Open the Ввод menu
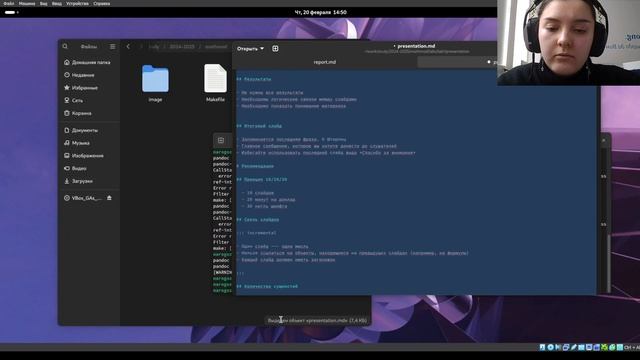Image resolution: width=640 pixels, height=360 pixels. (57, 3)
